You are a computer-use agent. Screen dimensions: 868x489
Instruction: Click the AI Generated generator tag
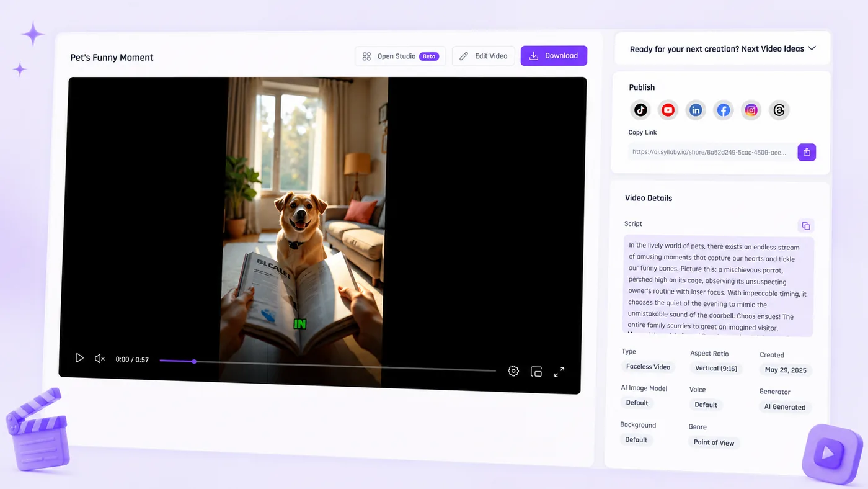pyautogui.click(x=784, y=407)
